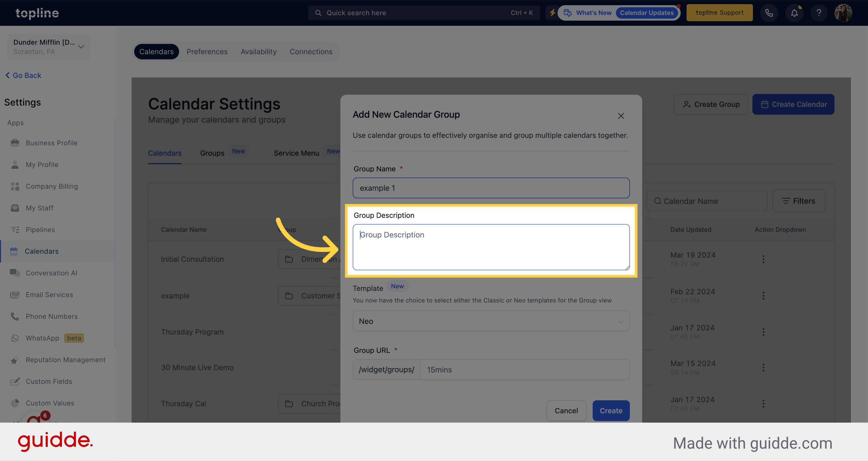Image resolution: width=868 pixels, height=461 pixels.
Task: Open actions menu for example calendar row
Action: point(763,296)
